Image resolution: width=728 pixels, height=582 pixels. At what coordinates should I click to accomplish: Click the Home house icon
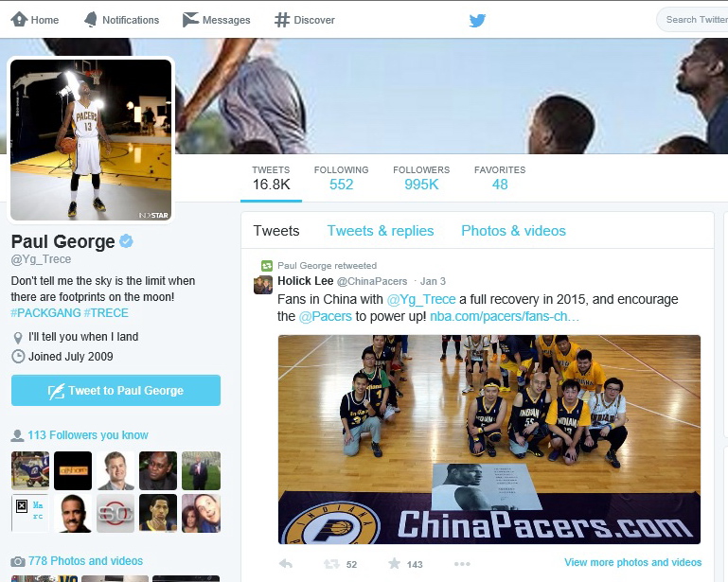coord(19,20)
